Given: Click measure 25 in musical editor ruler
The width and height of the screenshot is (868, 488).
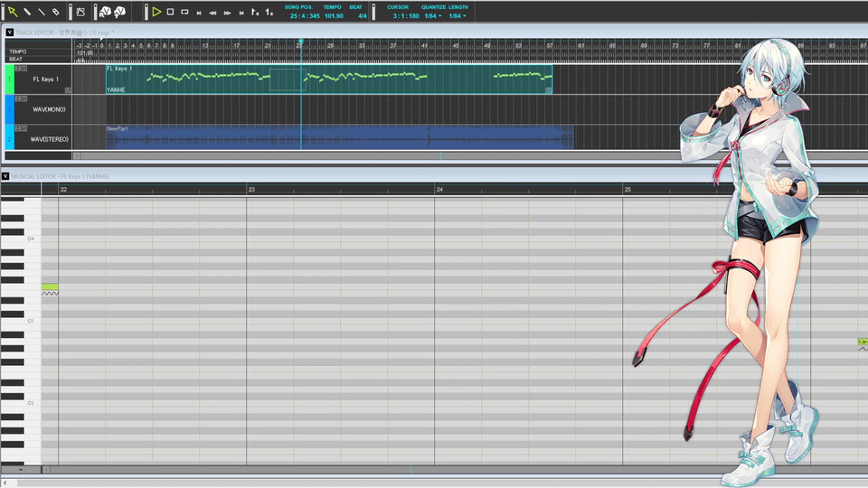Looking at the screenshot, I should pos(627,189).
